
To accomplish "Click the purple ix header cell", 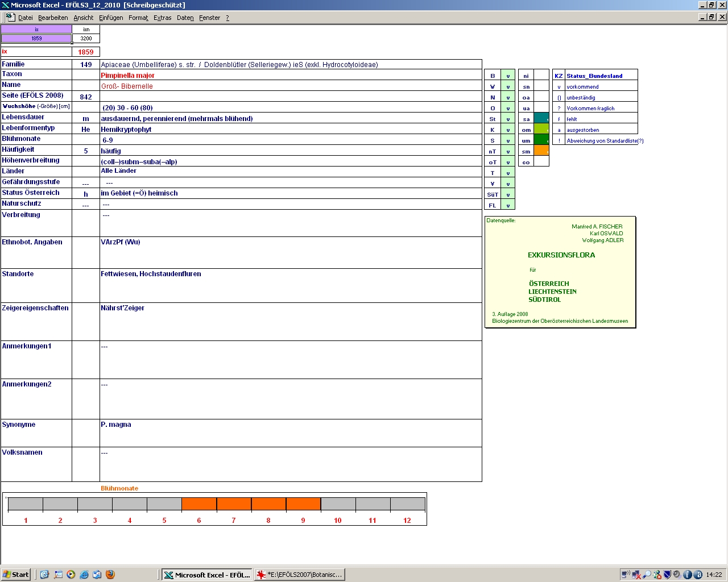I will click(36, 30).
